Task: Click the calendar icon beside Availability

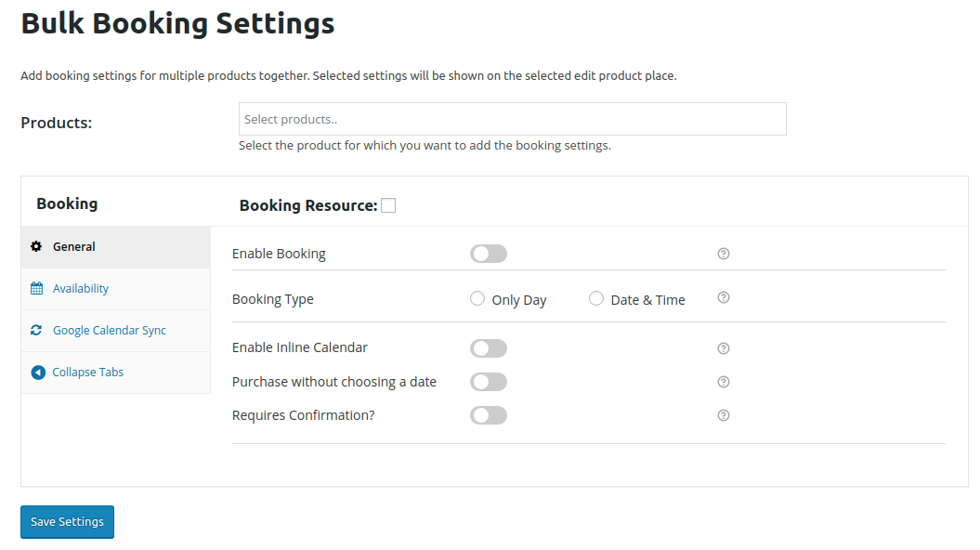Action: click(x=37, y=288)
